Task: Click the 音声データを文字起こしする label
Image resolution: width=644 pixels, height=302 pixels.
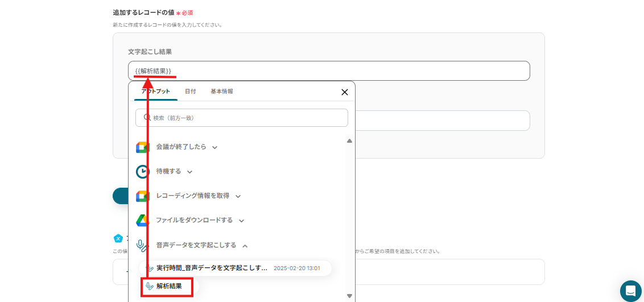Action: pyautogui.click(x=196, y=245)
